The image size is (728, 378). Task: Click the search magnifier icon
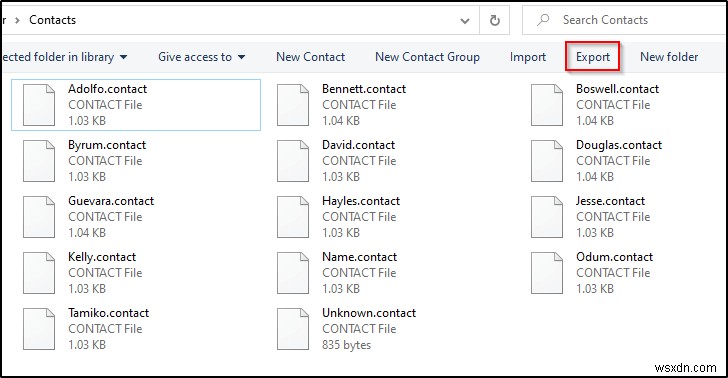coord(543,20)
